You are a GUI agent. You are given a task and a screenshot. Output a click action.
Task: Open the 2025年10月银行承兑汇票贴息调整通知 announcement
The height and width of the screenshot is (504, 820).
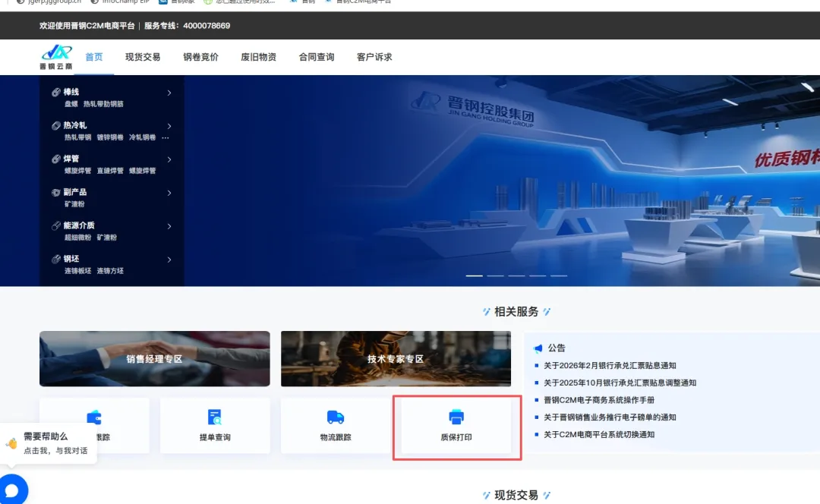click(620, 383)
